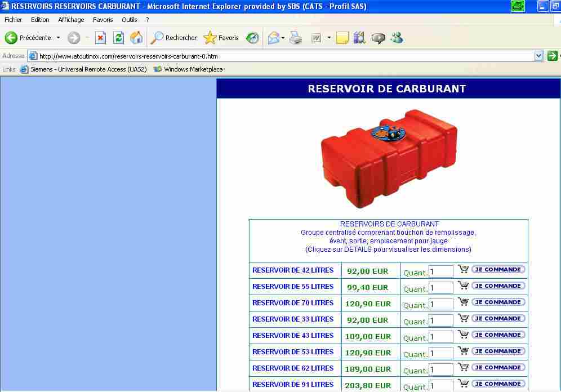Expand the Mail button dropdown arrow
The width and height of the screenshot is (561, 392).
click(283, 38)
